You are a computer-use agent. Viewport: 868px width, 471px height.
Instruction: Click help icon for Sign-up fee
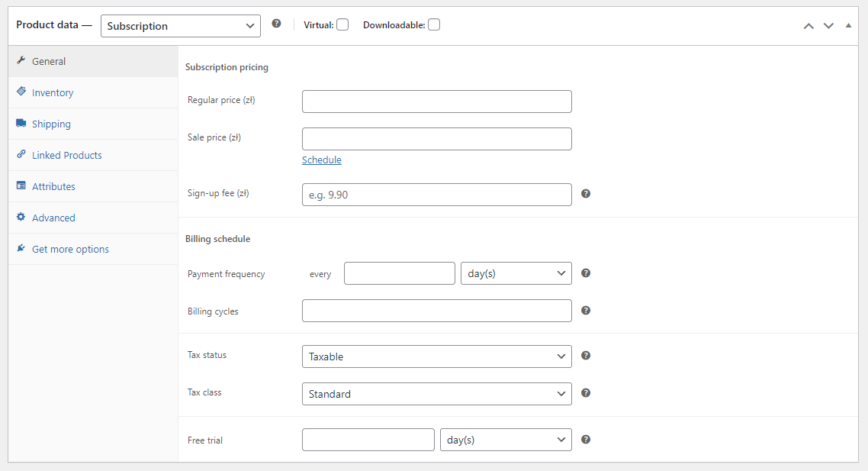(586, 193)
